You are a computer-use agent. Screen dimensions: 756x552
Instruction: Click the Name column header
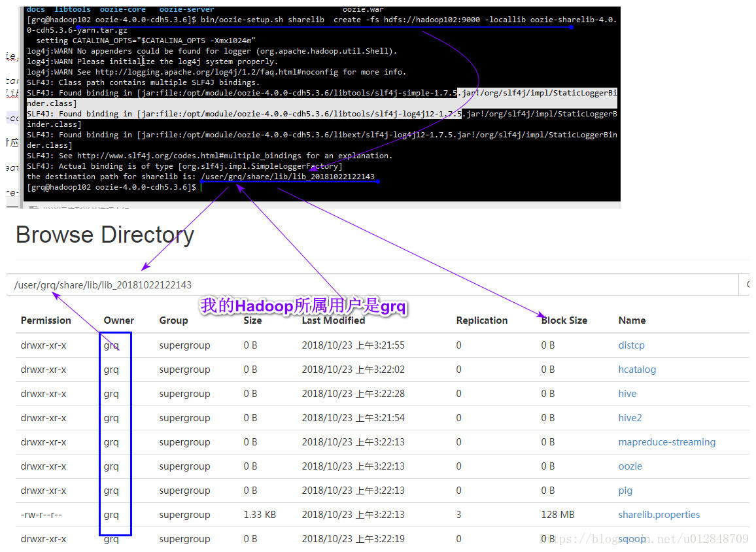pos(632,320)
